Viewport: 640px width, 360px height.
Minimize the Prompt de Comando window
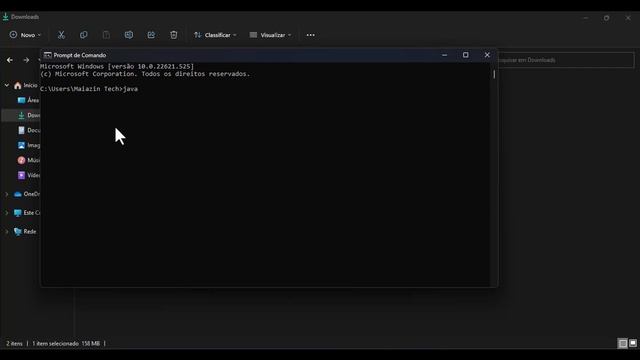click(x=444, y=55)
